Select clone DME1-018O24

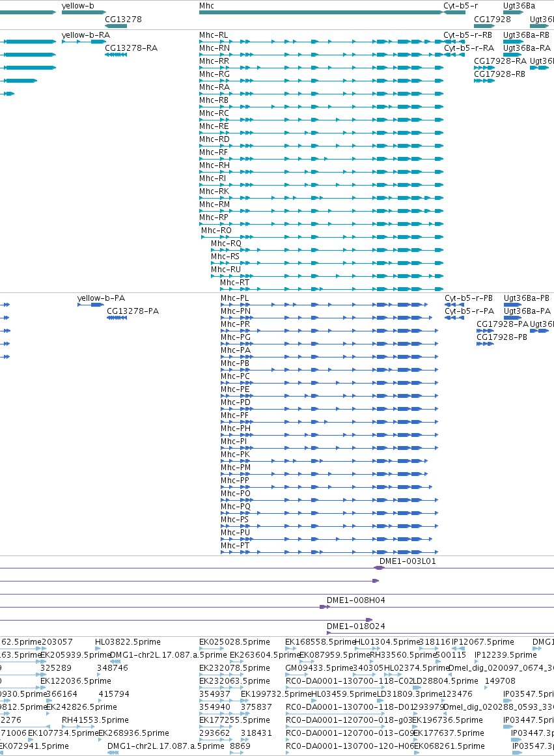pyautogui.click(x=356, y=626)
